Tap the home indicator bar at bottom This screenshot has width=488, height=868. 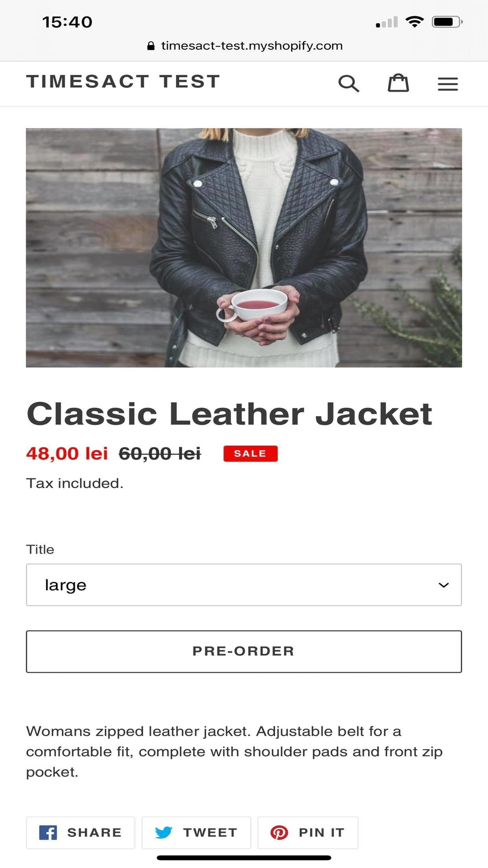pyautogui.click(x=244, y=858)
